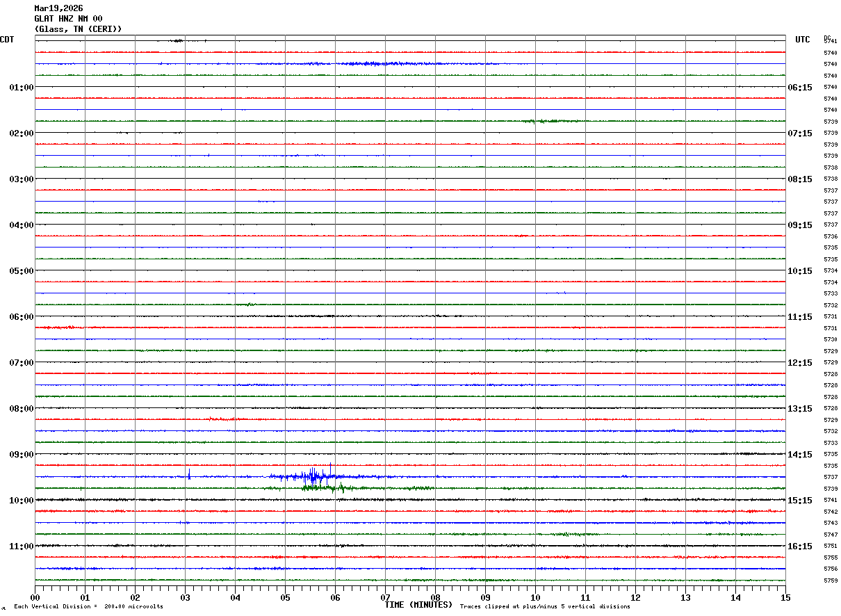Viewport: 841px width, 616px height.
Task: Click the 16:15 UTC time marker
Action: [x=799, y=546]
